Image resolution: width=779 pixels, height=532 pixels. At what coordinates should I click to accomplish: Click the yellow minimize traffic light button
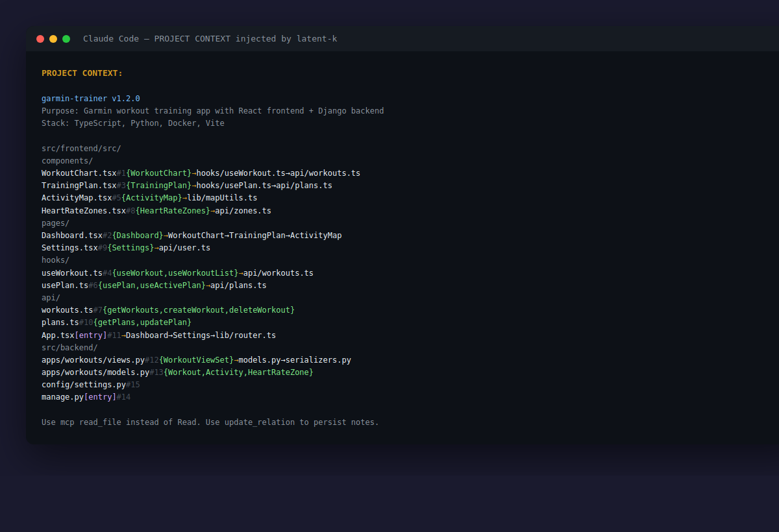(53, 38)
